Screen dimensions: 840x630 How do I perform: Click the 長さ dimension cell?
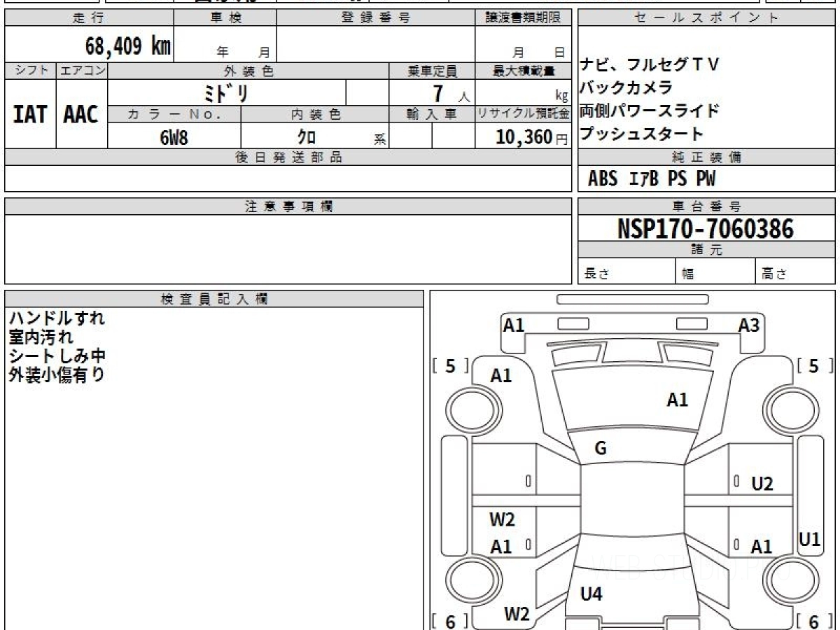point(627,272)
